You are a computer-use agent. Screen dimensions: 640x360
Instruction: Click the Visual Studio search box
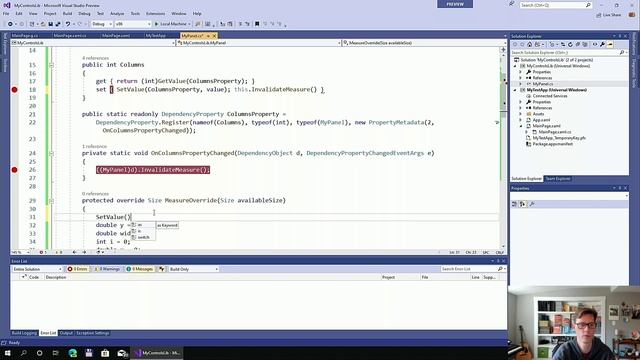click(x=556, y=5)
